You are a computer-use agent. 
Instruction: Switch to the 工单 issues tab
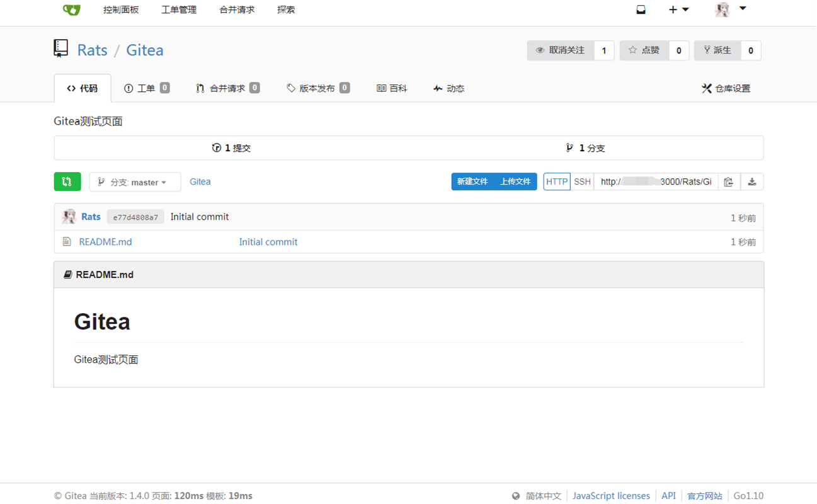click(147, 88)
